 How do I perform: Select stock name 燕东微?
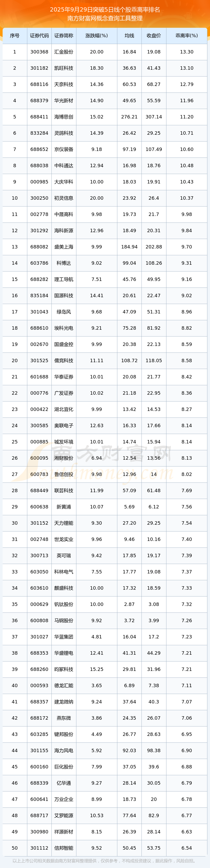click(x=64, y=718)
